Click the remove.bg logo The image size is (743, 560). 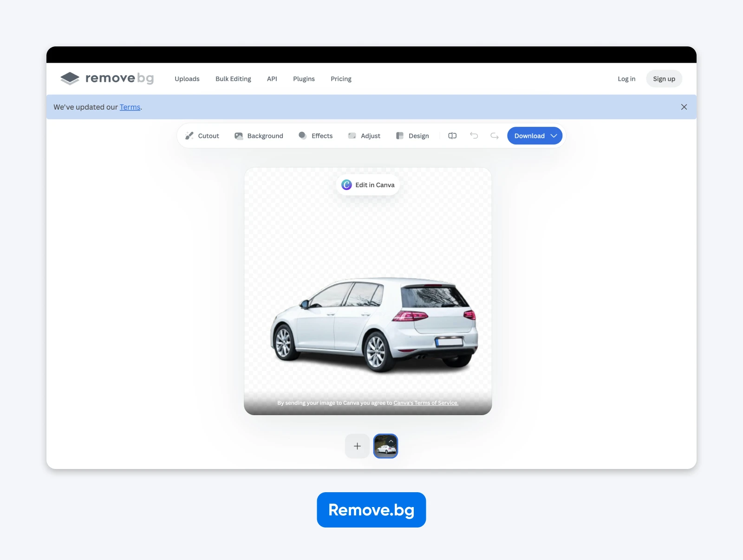click(x=107, y=78)
